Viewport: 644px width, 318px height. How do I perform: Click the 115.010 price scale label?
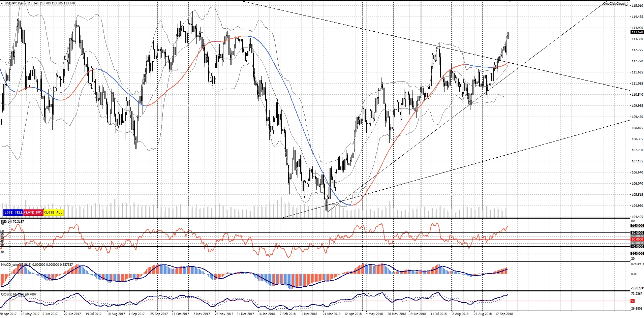point(637,6)
